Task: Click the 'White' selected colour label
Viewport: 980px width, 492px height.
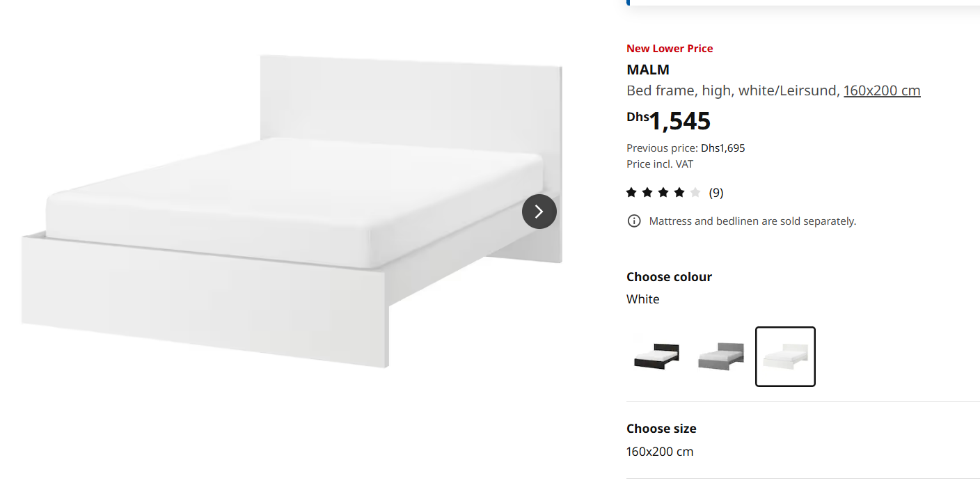Action: pos(642,299)
